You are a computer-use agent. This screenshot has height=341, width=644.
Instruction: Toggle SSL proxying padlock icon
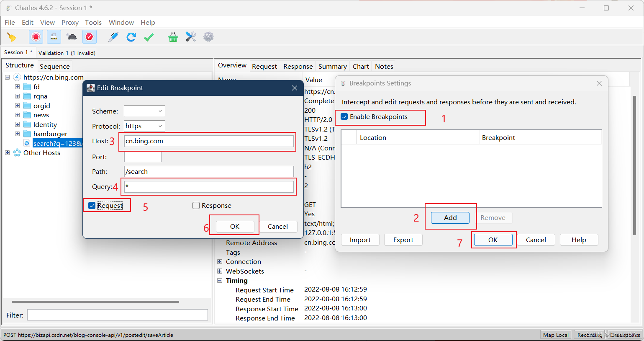point(54,37)
